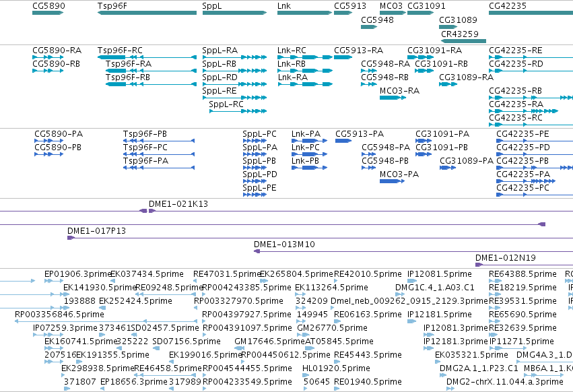
Task: Click the CG5890-RB transcript label
Action: pyautogui.click(x=57, y=64)
